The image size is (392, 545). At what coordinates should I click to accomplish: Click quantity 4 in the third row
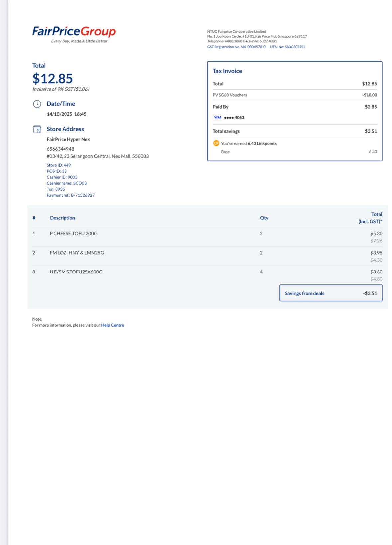(x=261, y=272)
